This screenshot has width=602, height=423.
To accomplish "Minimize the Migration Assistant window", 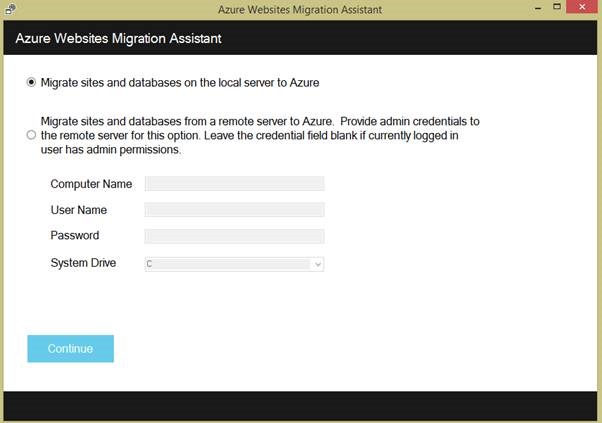I will tap(538, 8).
